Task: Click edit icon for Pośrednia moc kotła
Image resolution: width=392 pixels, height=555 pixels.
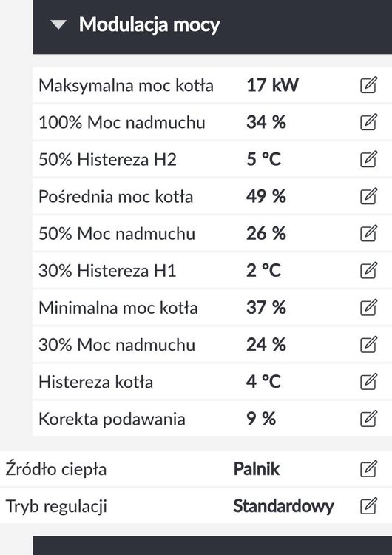Action: point(368,196)
